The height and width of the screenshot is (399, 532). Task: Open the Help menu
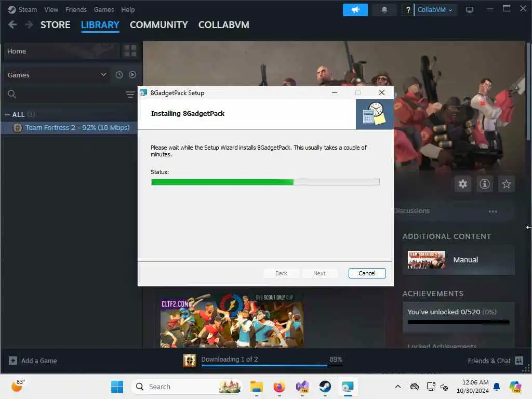coord(128,9)
